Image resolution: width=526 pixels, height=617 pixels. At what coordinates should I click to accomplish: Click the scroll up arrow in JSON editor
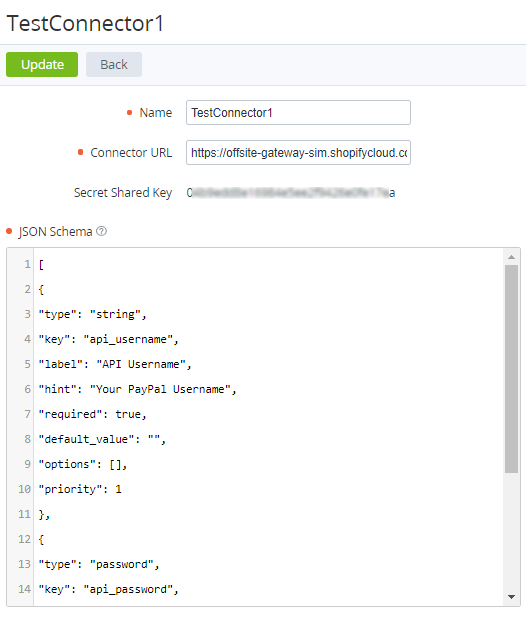pyautogui.click(x=511, y=257)
